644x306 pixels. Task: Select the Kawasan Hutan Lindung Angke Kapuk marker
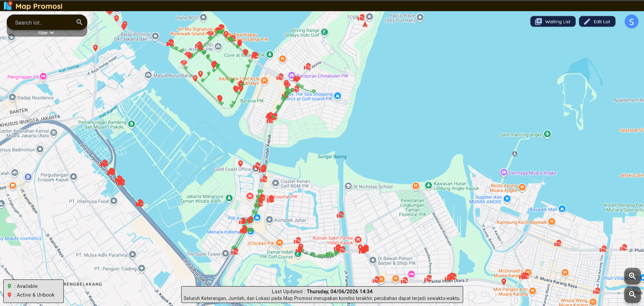(428, 185)
